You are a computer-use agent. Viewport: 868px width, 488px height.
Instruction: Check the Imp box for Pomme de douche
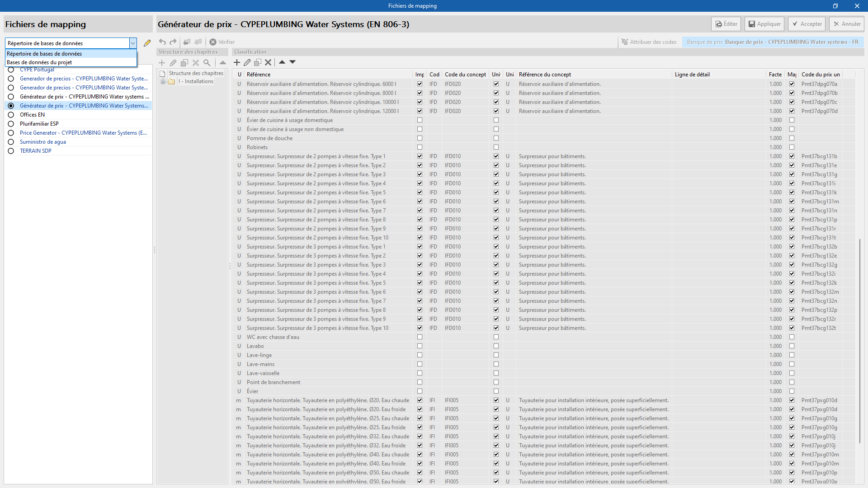420,138
